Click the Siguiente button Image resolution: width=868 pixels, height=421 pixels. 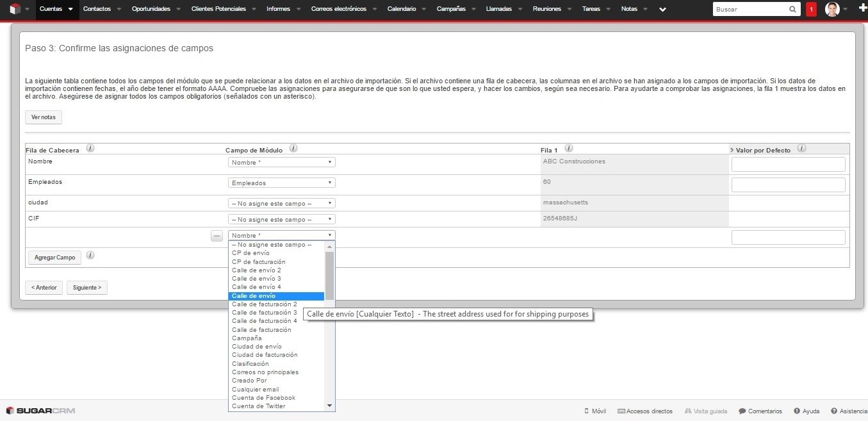[x=87, y=288]
